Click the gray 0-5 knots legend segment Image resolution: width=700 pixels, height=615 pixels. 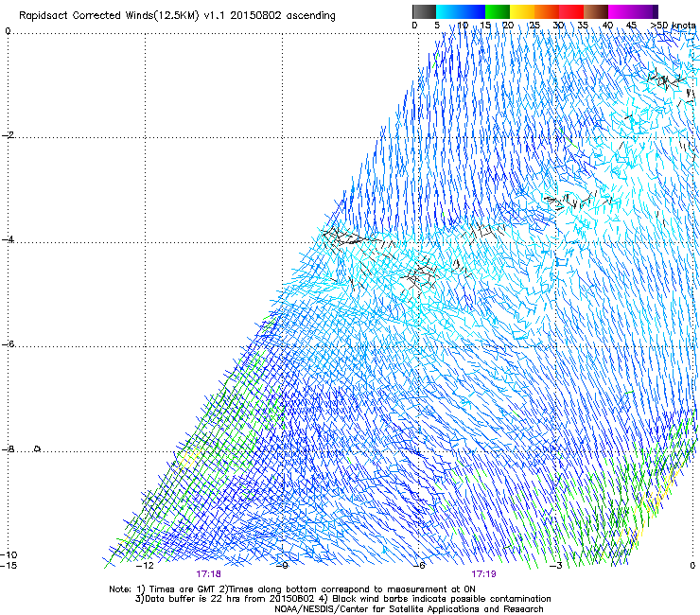pyautogui.click(x=424, y=11)
